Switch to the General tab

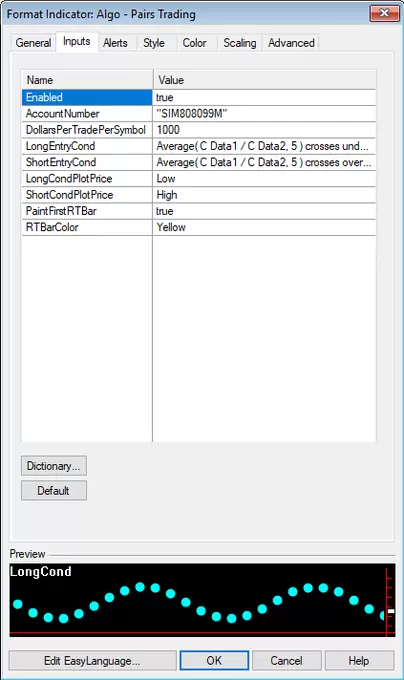tap(33, 43)
